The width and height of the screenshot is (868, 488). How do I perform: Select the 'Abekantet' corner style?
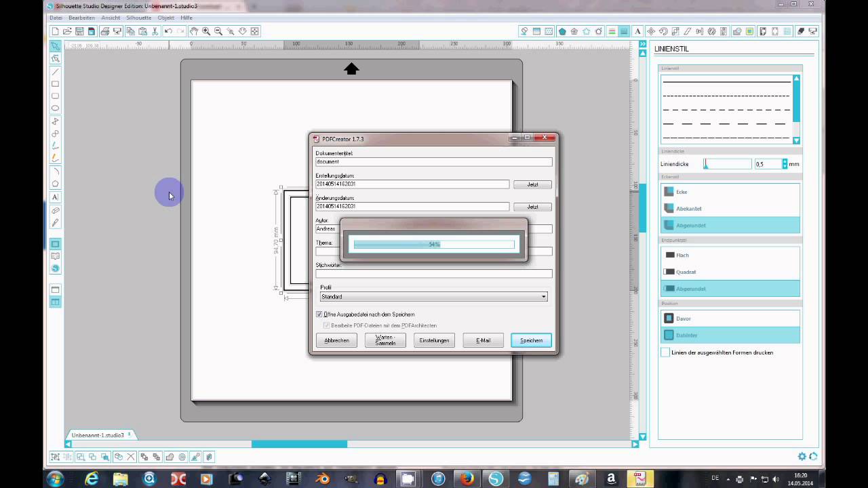[x=730, y=209]
